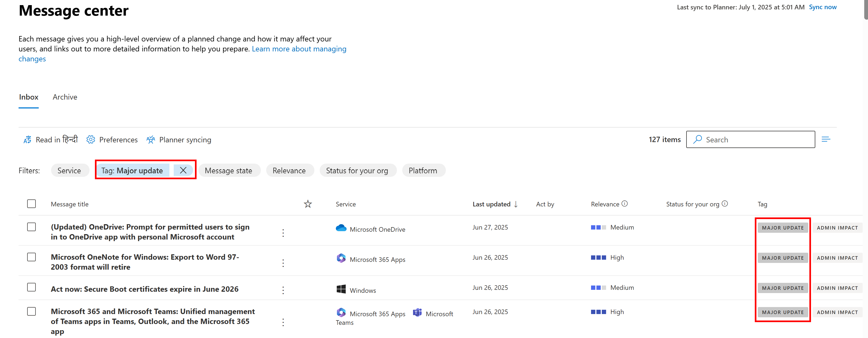Click the Microsoft 365 Apps icon in the OneNote row
868x338 pixels.
pyautogui.click(x=341, y=258)
